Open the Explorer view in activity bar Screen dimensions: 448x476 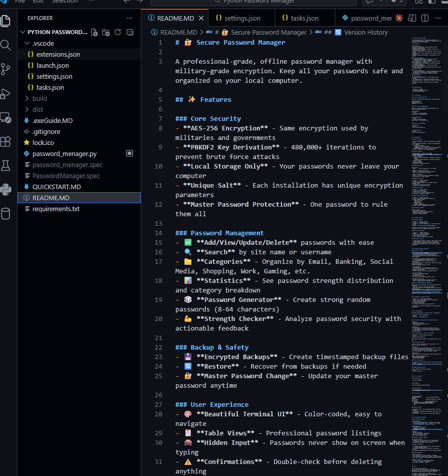[x=6, y=21]
